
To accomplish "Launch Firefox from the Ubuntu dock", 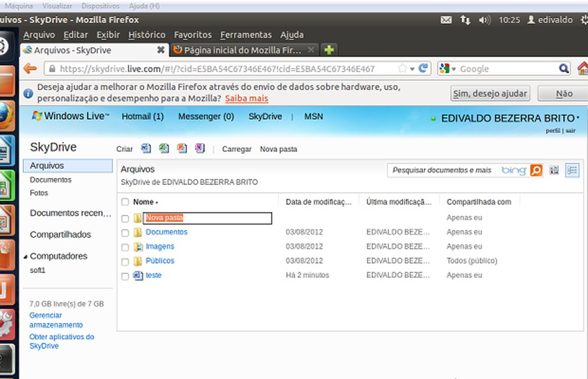I will click(x=7, y=116).
